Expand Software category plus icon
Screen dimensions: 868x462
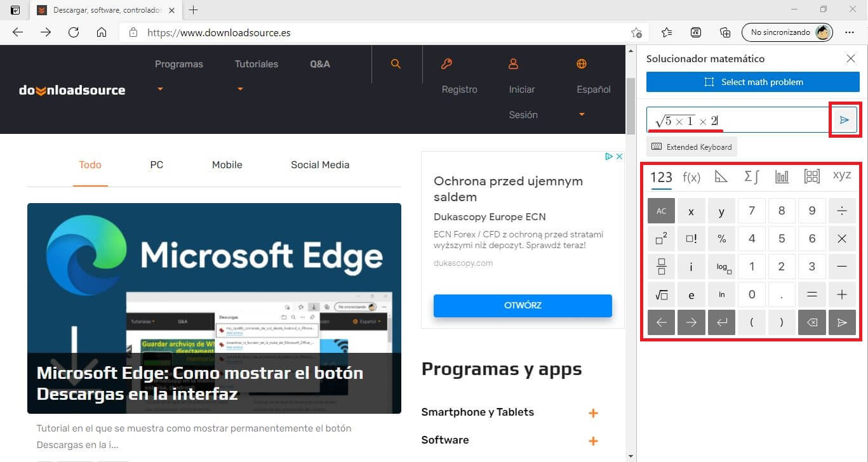(593, 441)
